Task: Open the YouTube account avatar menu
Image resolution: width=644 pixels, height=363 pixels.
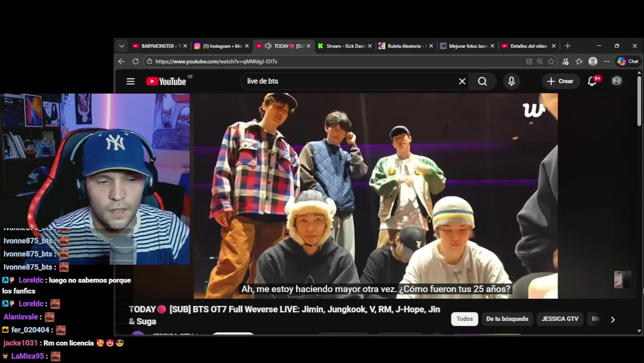Action: [x=617, y=81]
